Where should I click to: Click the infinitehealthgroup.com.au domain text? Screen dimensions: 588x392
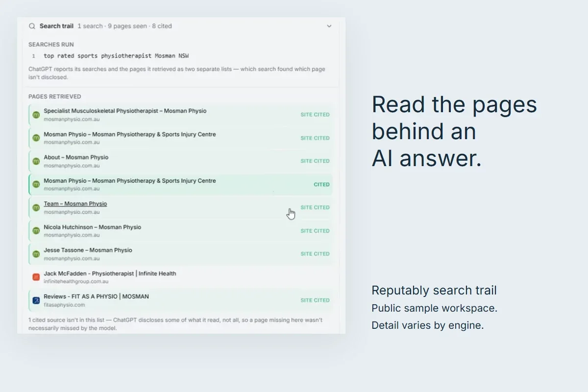click(76, 282)
